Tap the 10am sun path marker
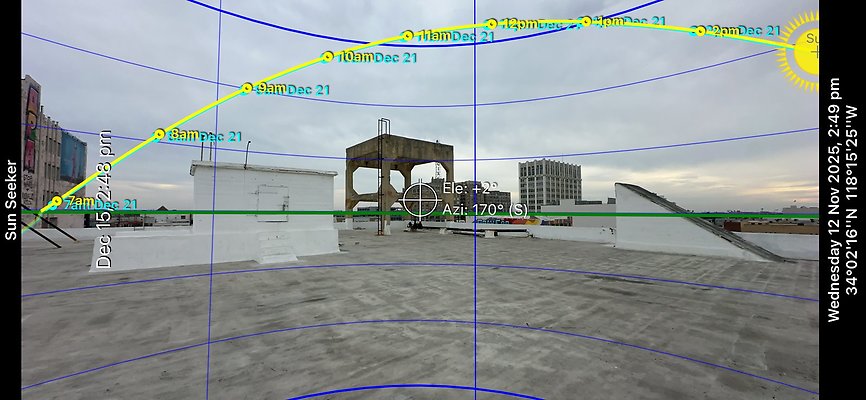Viewport: 866px width, 400px height. [327, 57]
